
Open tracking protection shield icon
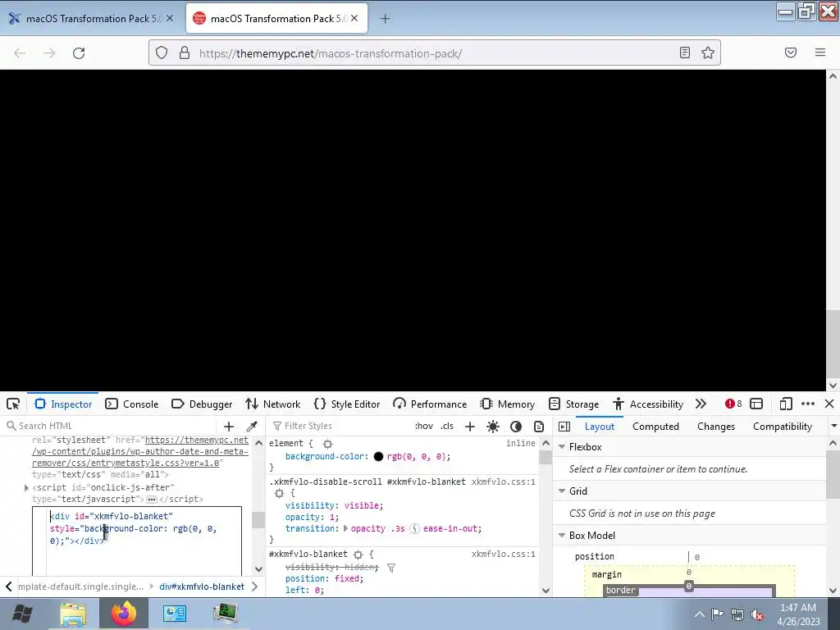[x=162, y=53]
